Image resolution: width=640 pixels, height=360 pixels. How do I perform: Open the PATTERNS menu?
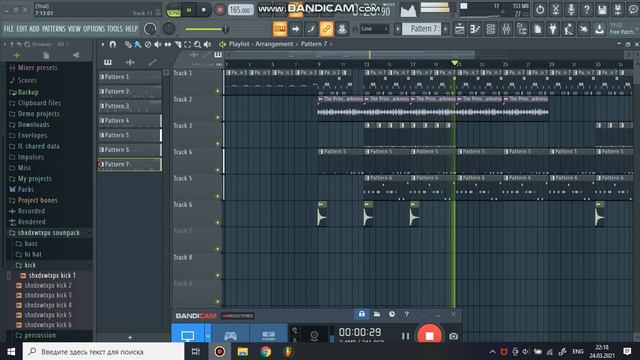pos(53,29)
